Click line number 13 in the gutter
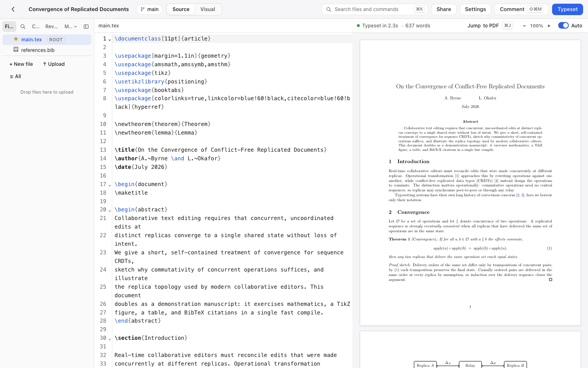The width and height of the screenshot is (588, 368). 103,150
